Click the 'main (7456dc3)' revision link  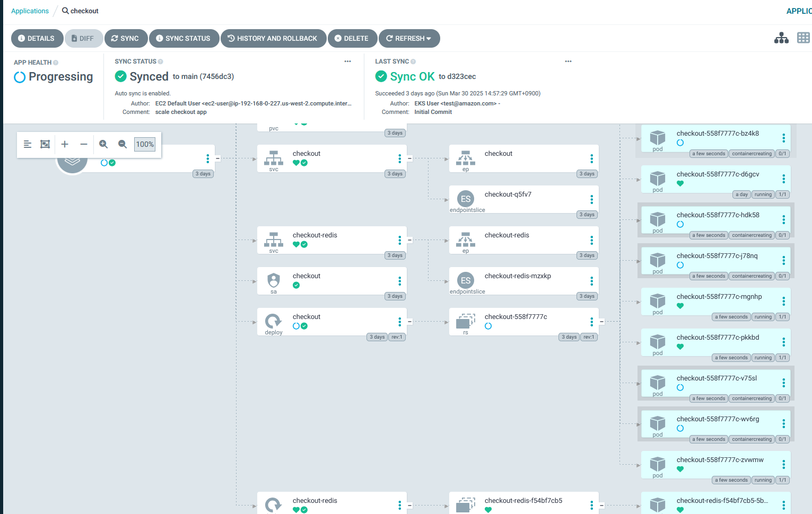[x=207, y=77]
